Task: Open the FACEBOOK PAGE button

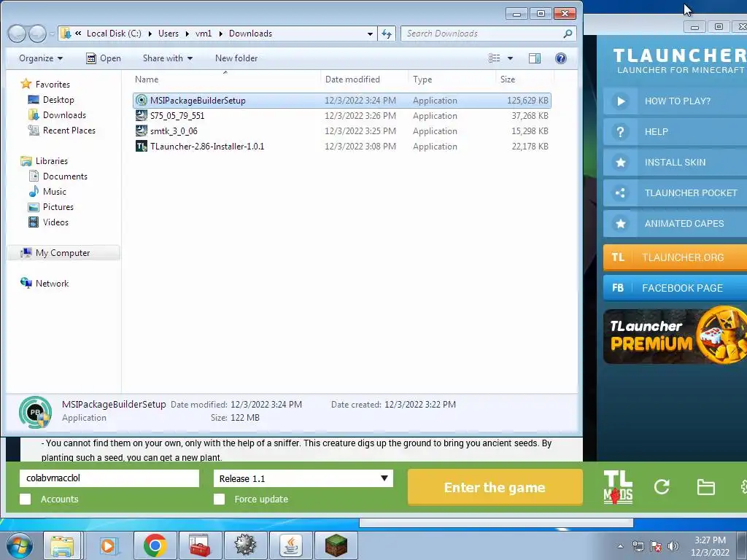Action: 675,287
